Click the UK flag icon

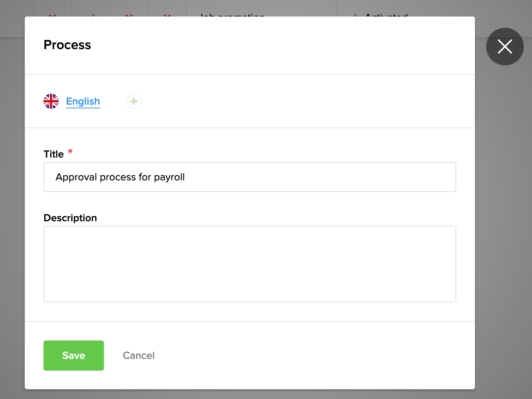(x=51, y=101)
